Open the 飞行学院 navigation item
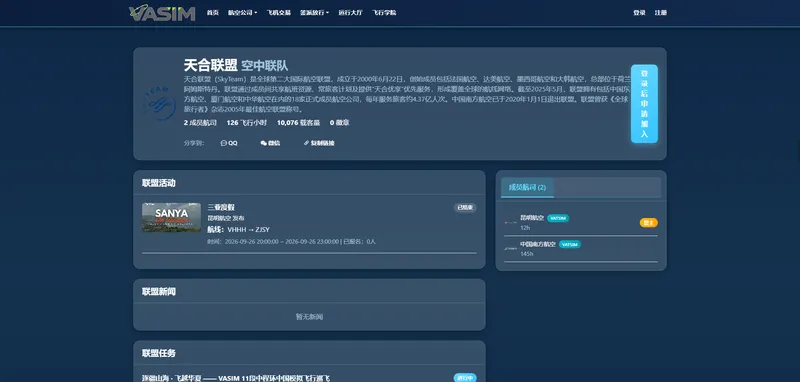800x382 pixels. (384, 13)
